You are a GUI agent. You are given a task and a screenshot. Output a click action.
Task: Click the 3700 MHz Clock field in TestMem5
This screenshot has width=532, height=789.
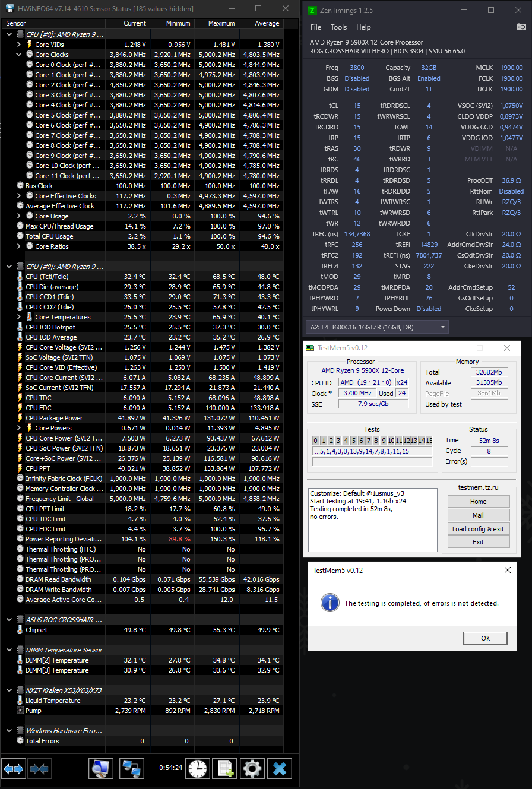(356, 393)
